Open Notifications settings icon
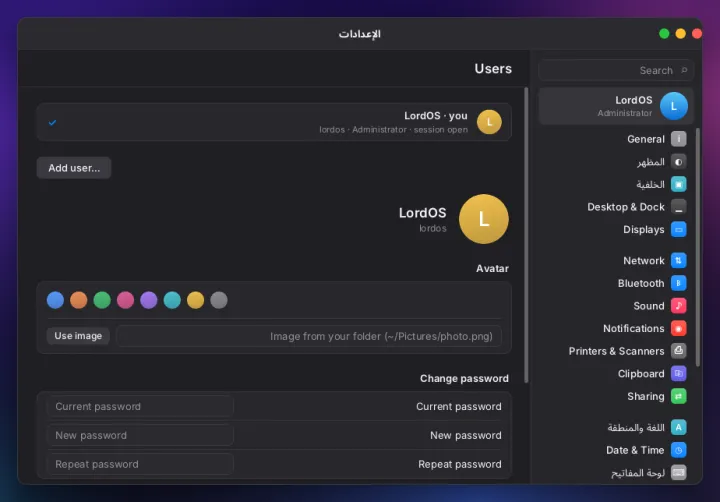Viewport: 720px width, 502px height. (678, 328)
